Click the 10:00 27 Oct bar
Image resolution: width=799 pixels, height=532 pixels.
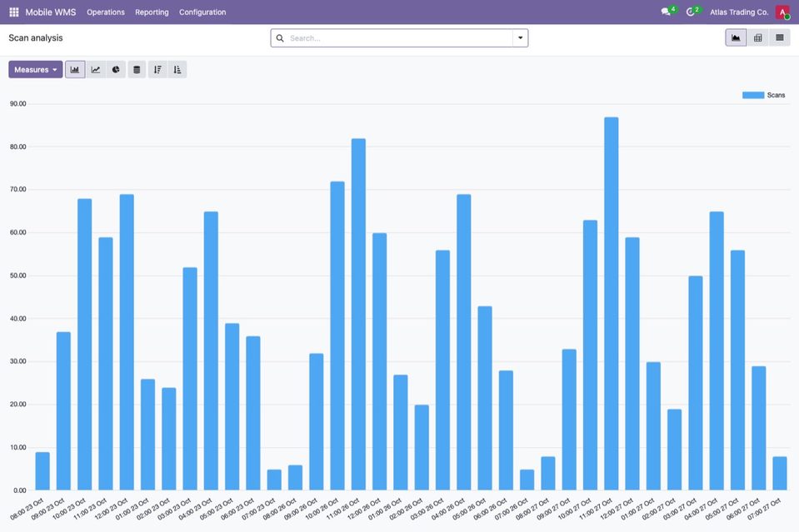click(x=590, y=355)
